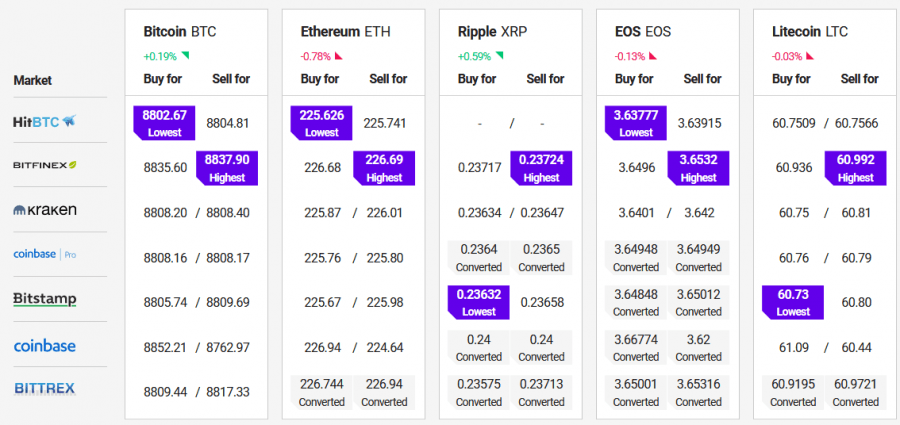The width and height of the screenshot is (900, 425).
Task: Click Bittrex Litecoin converted sell price 60.9721
Action: (855, 393)
